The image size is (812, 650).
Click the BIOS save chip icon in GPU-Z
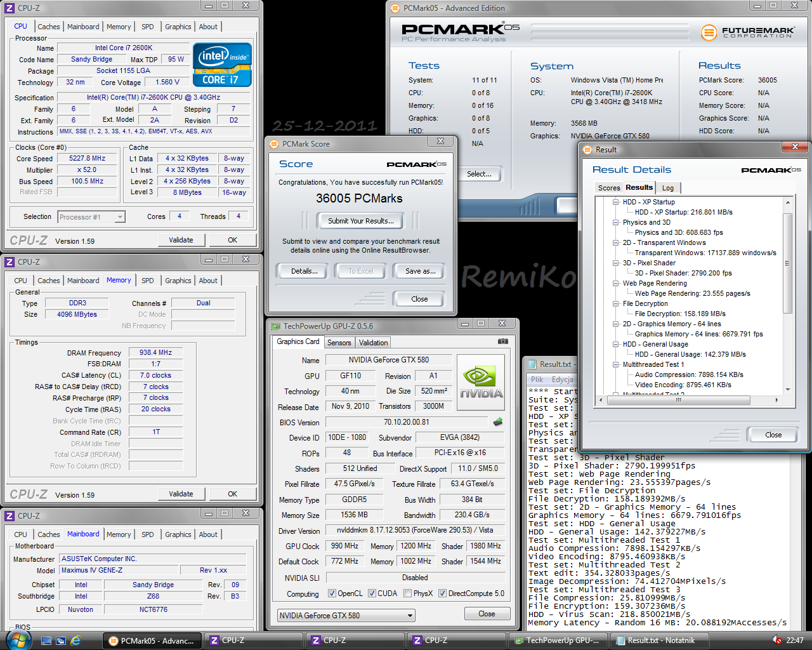tap(498, 422)
